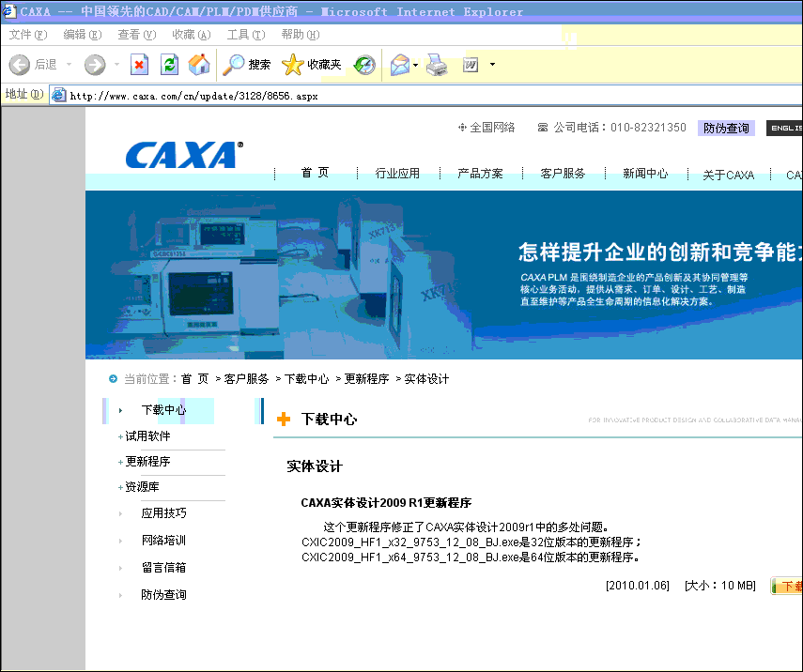Open 留言信箱 in sidebar
This screenshot has height=672, width=803.
tap(163, 568)
